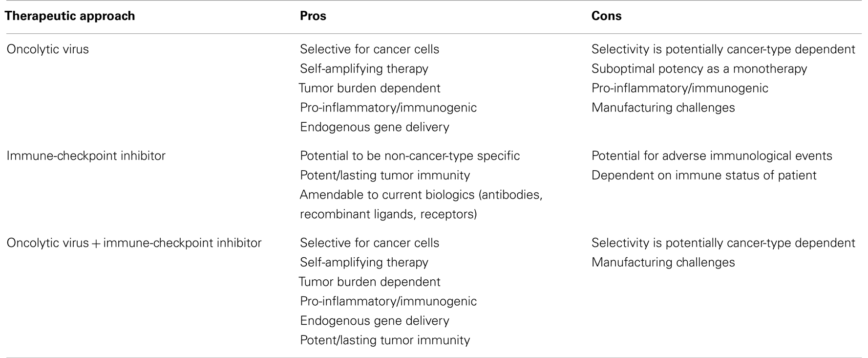This screenshot has height=358, width=868.
Task: Click 'recombinant ligands, receptors)' line
Action: (388, 214)
